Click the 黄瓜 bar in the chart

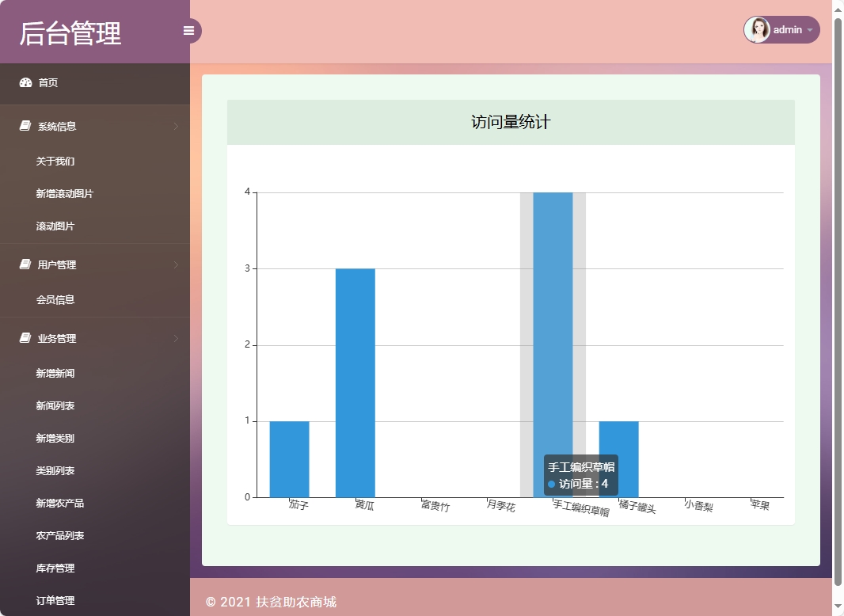click(355, 382)
